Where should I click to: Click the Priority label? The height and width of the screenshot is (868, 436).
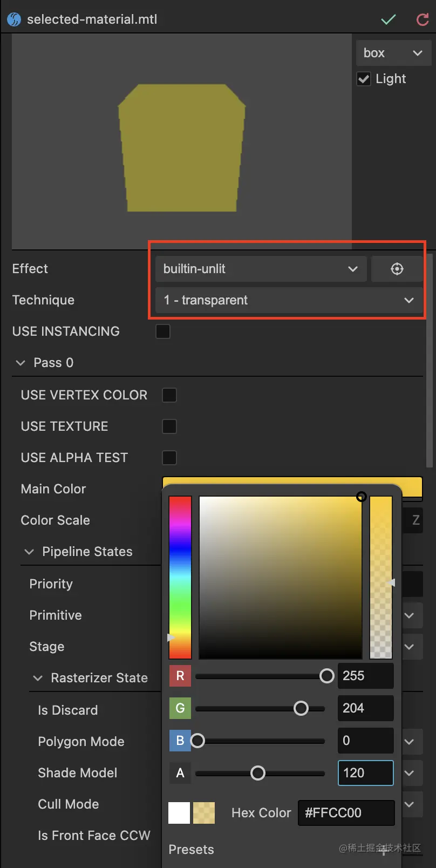click(51, 584)
